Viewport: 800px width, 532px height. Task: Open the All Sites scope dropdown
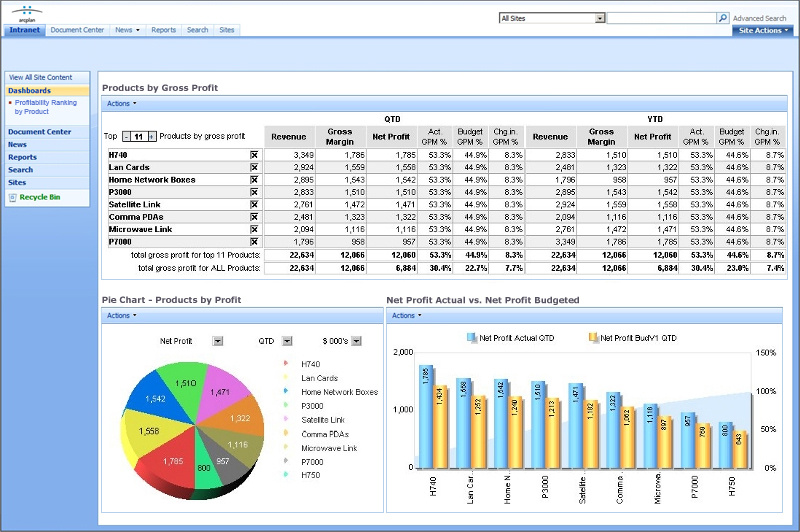tap(600, 18)
